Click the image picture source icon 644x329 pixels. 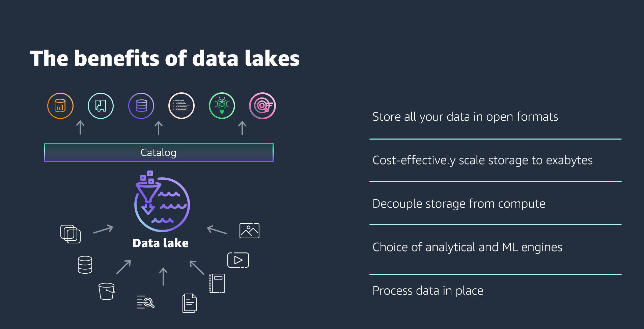tap(249, 231)
